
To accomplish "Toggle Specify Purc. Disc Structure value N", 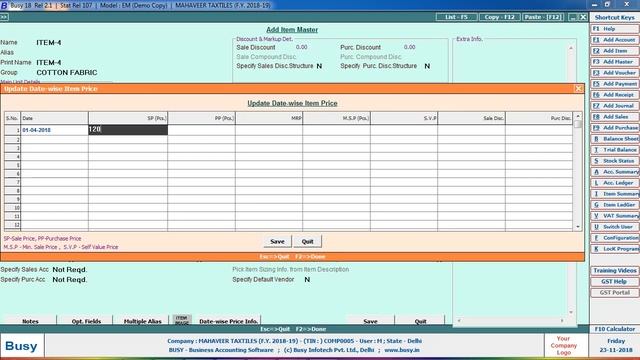I will pyautogui.click(x=427, y=66).
